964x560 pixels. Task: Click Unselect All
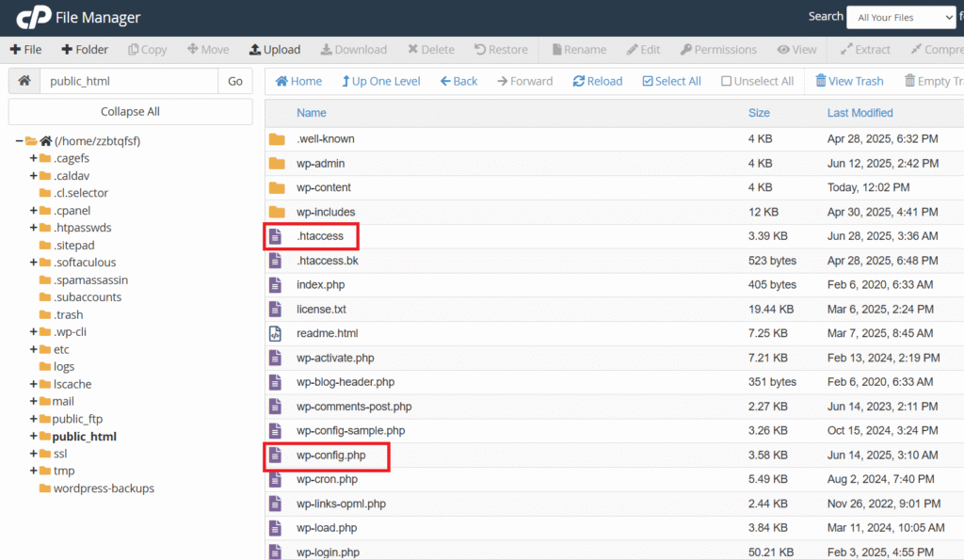pos(757,81)
